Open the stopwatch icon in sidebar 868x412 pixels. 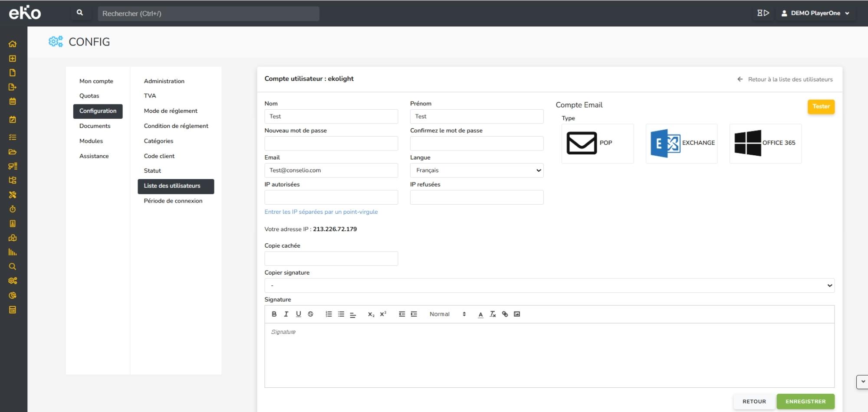point(13,209)
